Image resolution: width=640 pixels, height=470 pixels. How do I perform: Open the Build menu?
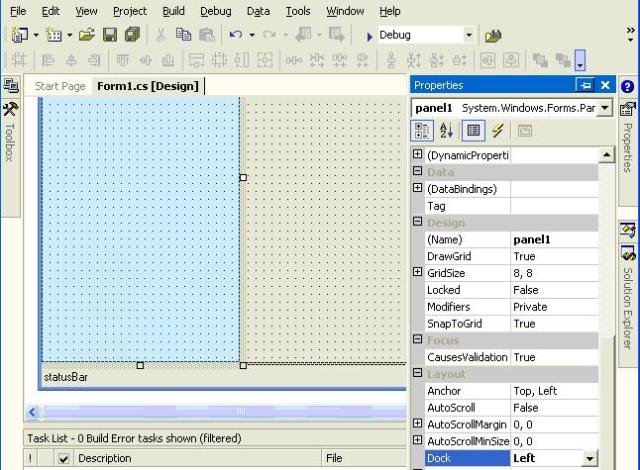[173, 11]
